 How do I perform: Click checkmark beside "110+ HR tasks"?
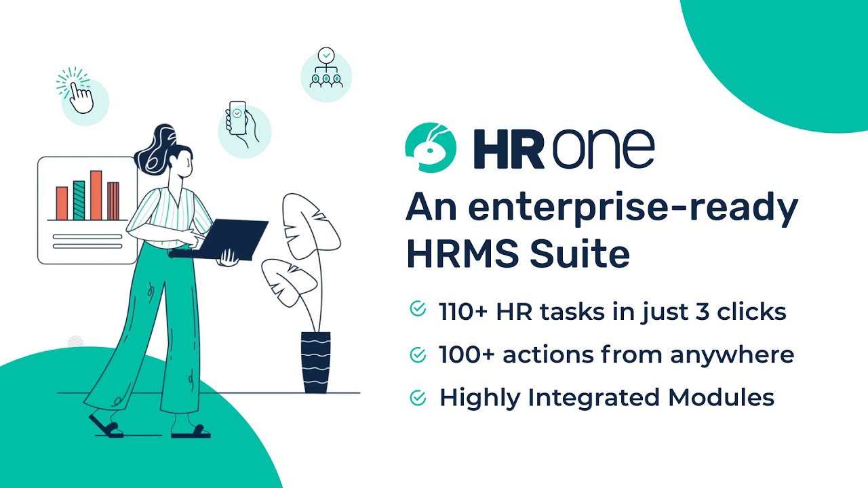coord(418,310)
